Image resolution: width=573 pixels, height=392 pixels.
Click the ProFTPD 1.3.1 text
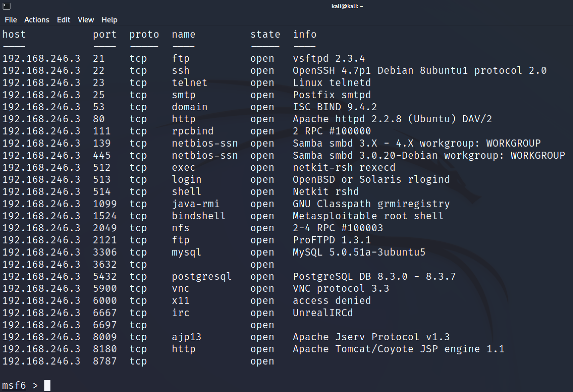pyautogui.click(x=332, y=240)
